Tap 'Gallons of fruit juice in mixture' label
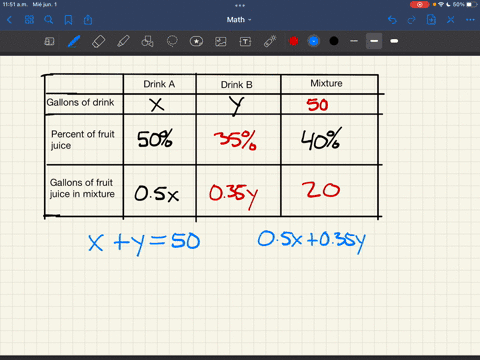The image size is (480, 360). point(82,188)
